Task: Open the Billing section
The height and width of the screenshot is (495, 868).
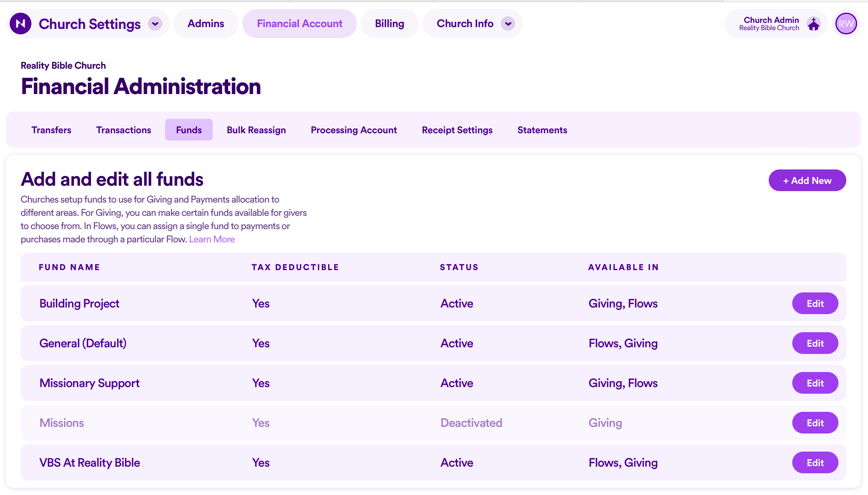Action: (x=389, y=24)
